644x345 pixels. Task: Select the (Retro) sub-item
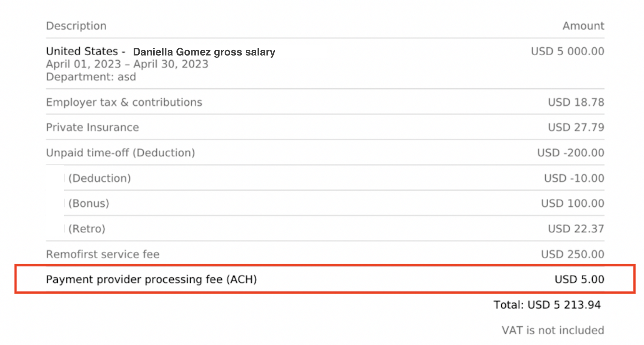tap(86, 229)
